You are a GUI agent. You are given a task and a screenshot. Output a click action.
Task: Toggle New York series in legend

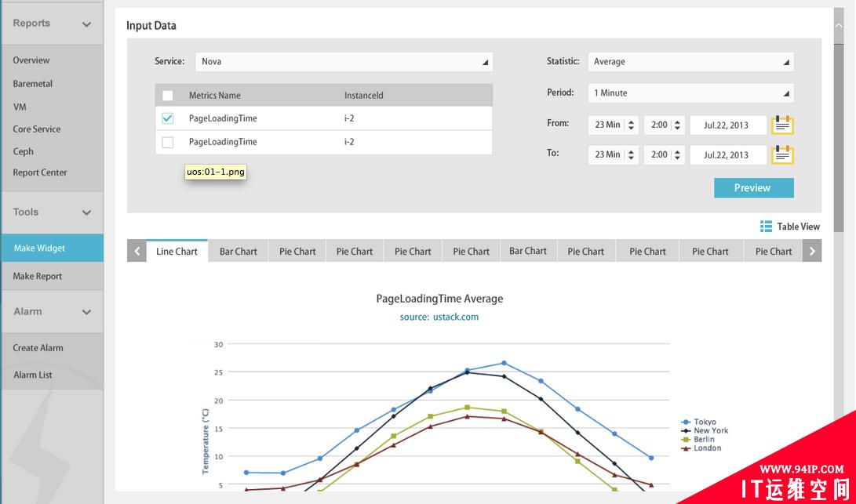705,430
